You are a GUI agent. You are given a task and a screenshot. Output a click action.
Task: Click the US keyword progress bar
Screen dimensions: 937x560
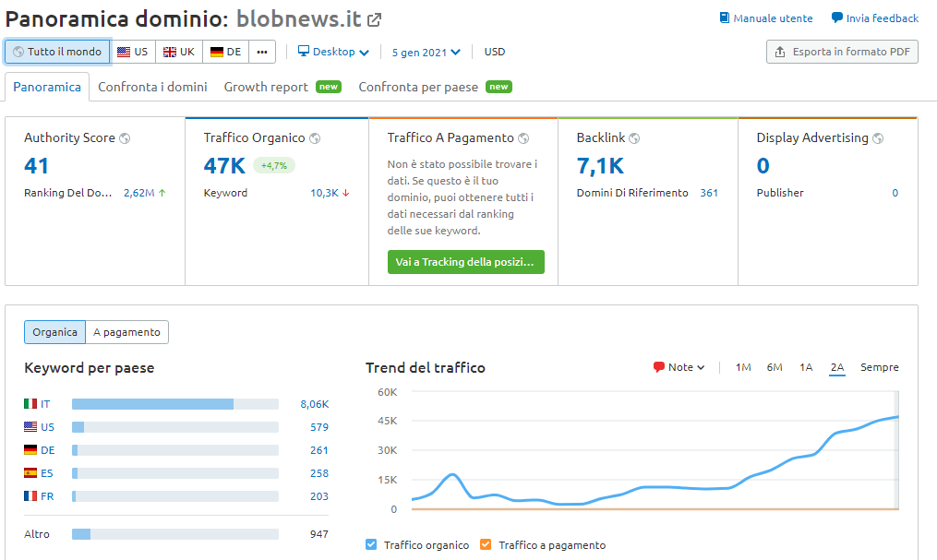tap(175, 427)
